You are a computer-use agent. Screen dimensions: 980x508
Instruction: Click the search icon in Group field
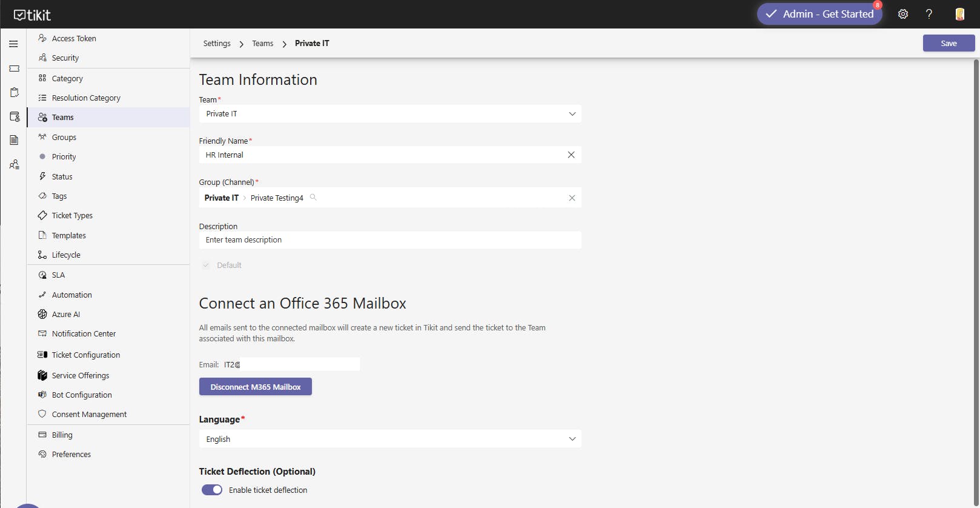coord(313,197)
